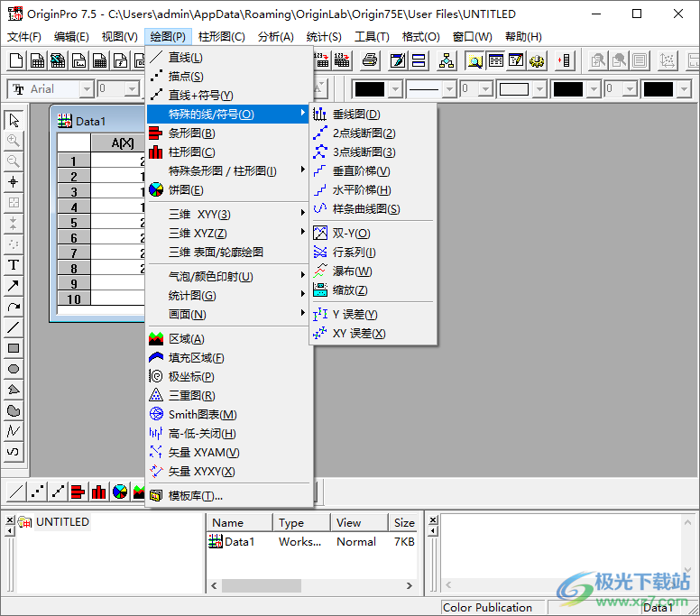Open the Arial font dropdown
The width and height of the screenshot is (700, 616).
pyautogui.click(x=87, y=89)
